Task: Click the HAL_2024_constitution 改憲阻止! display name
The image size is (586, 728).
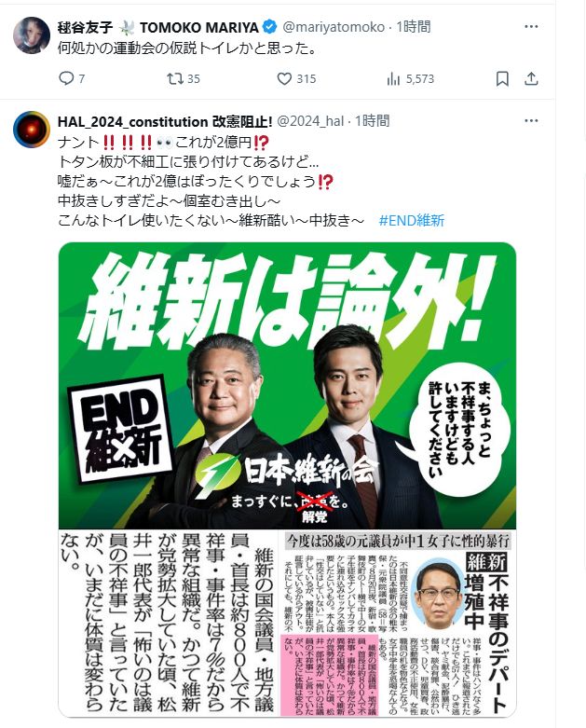Action: [x=165, y=121]
